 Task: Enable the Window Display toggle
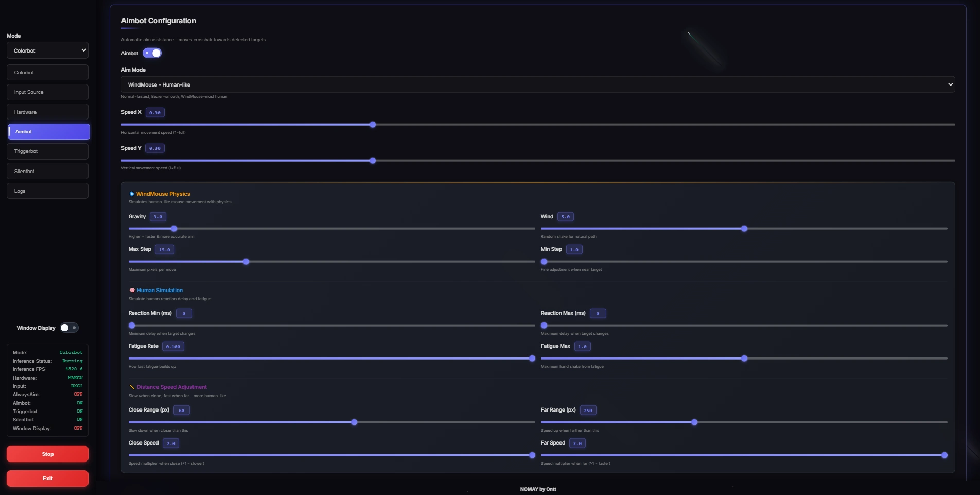click(69, 328)
